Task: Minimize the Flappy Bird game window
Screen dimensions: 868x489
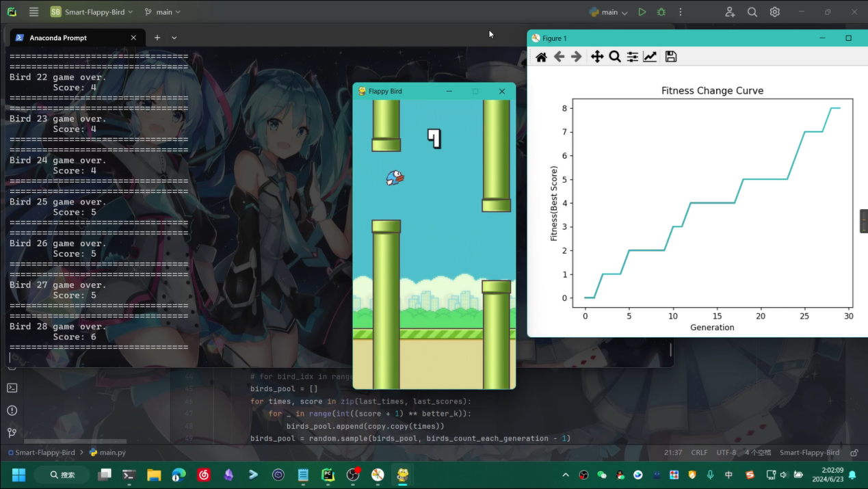Action: (x=449, y=91)
